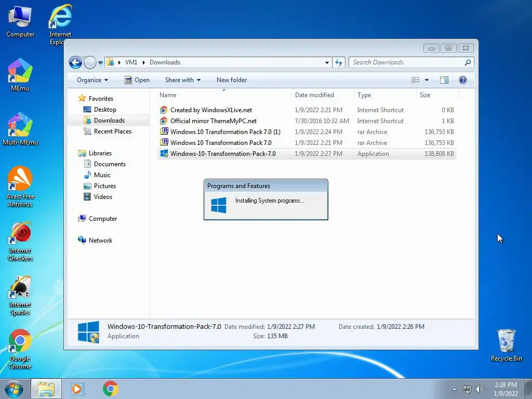Open Chrome from the taskbar
Image resolution: width=532 pixels, height=399 pixels.
point(110,389)
